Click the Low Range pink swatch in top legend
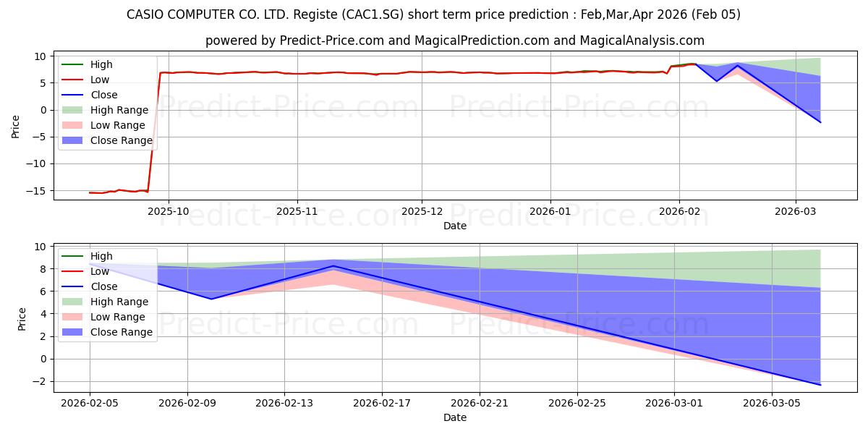 74,126
